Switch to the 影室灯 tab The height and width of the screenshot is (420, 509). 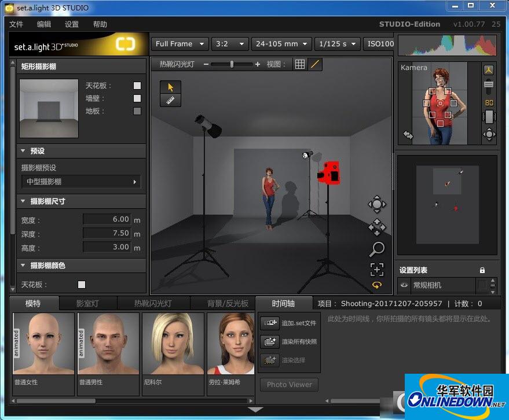87,303
